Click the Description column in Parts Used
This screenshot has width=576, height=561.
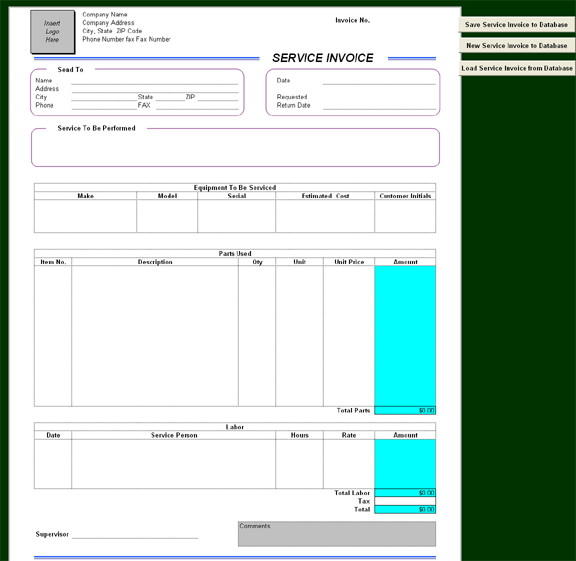coord(155,336)
